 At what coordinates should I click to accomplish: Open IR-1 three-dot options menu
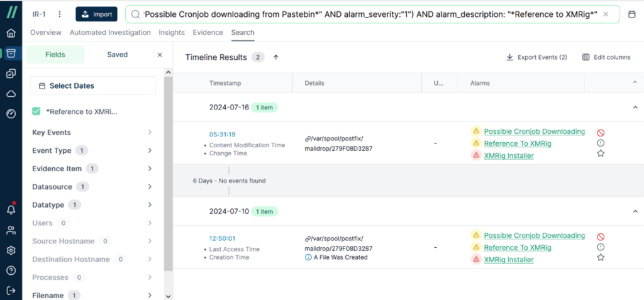tap(60, 14)
